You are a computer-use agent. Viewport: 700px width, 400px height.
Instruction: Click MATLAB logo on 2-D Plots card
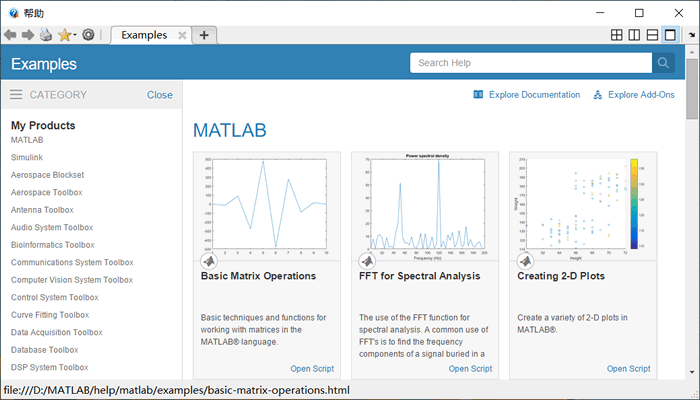click(x=525, y=261)
